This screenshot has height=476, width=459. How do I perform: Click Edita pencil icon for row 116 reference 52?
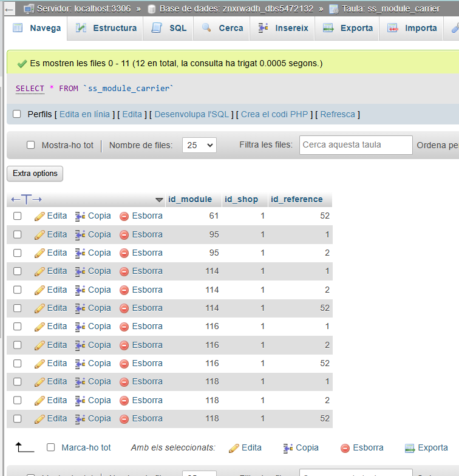coord(39,363)
